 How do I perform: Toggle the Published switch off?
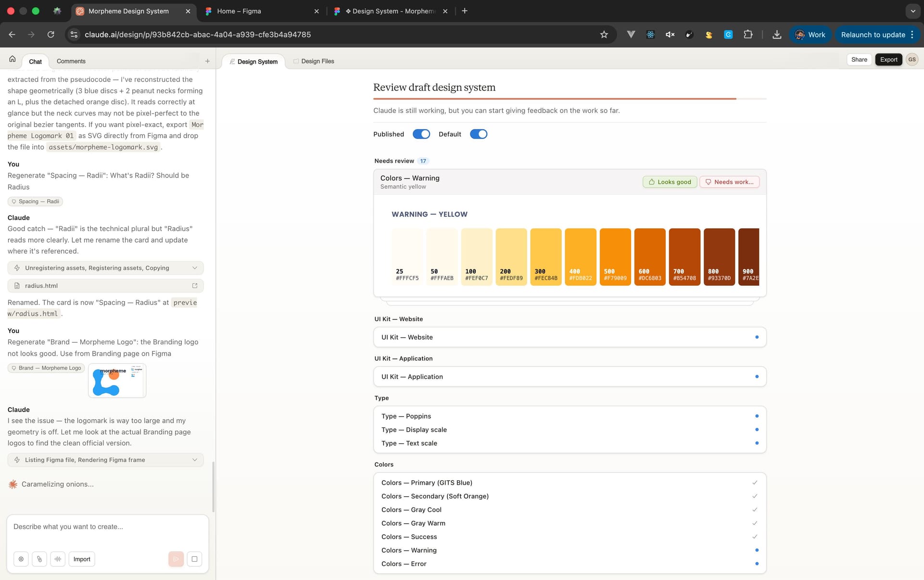pyautogui.click(x=421, y=134)
